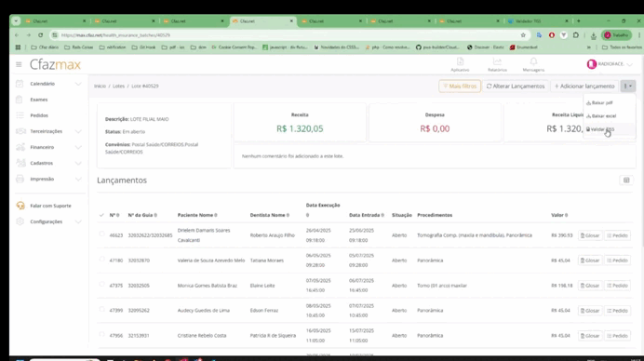The height and width of the screenshot is (361, 644).
Task: Sort by the Valor column header
Action: tap(559, 215)
